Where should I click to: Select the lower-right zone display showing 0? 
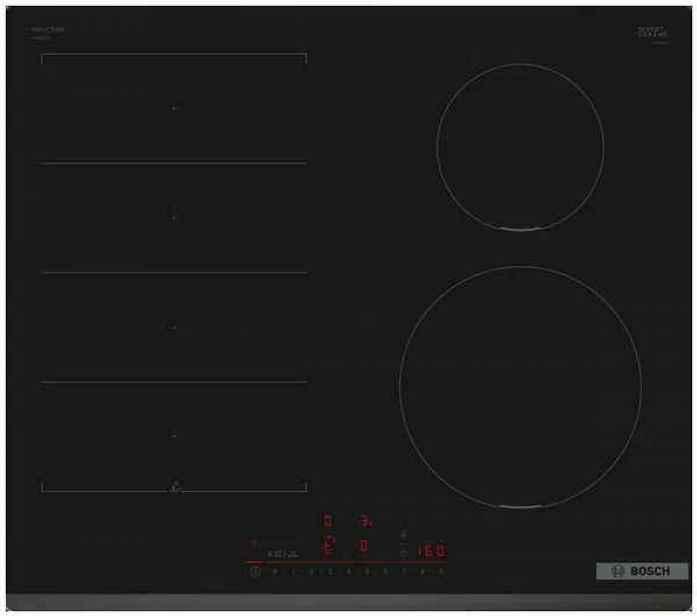(x=364, y=546)
